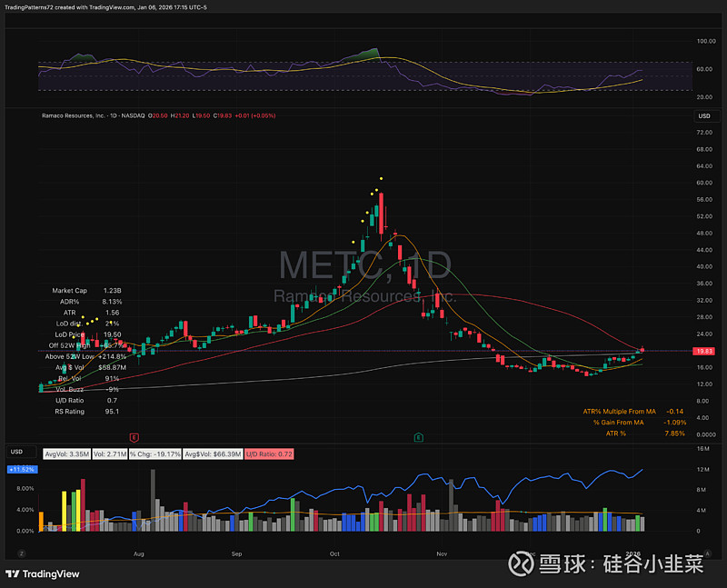Open Ramaco Resources, Inc. symbol title
Image resolution: width=727 pixels, height=588 pixels.
pyautogui.click(x=74, y=115)
